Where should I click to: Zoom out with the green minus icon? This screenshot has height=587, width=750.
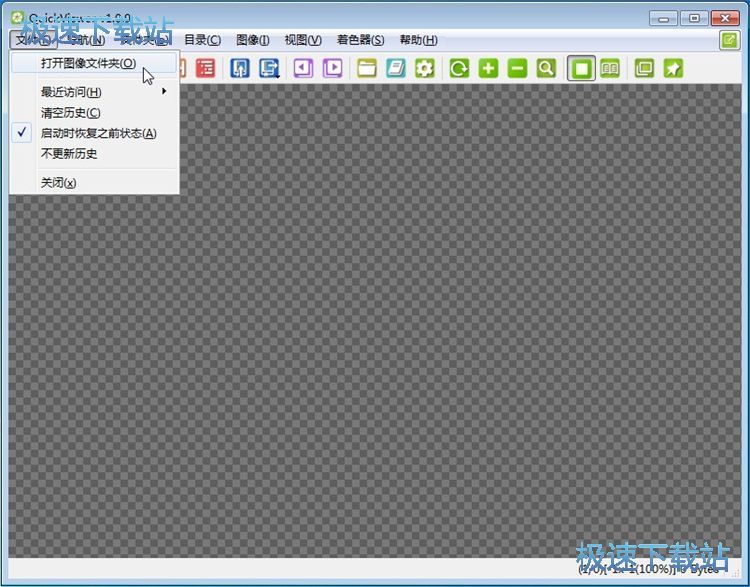[517, 68]
